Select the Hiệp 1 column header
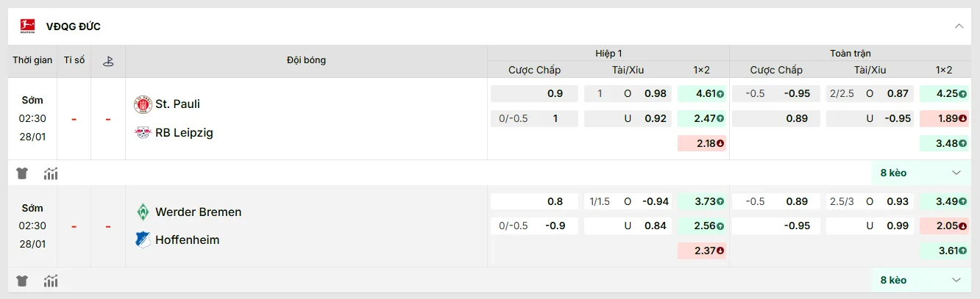980x299 pixels. point(608,54)
